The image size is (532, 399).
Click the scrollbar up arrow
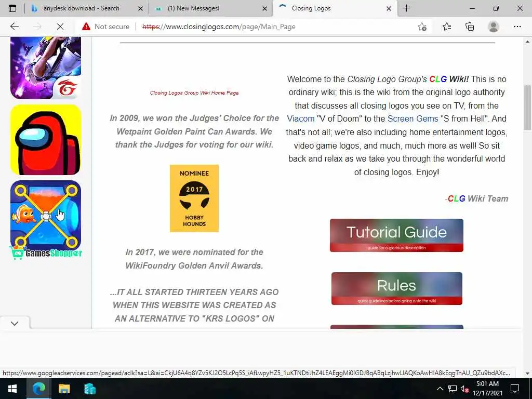click(x=527, y=42)
